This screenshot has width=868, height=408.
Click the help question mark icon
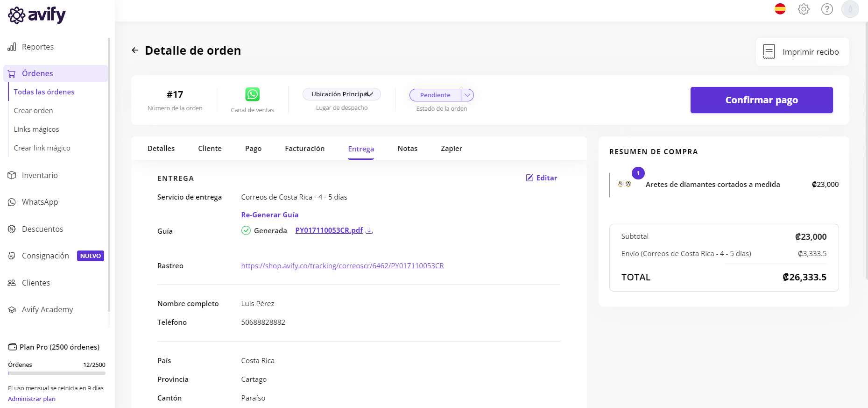click(826, 9)
